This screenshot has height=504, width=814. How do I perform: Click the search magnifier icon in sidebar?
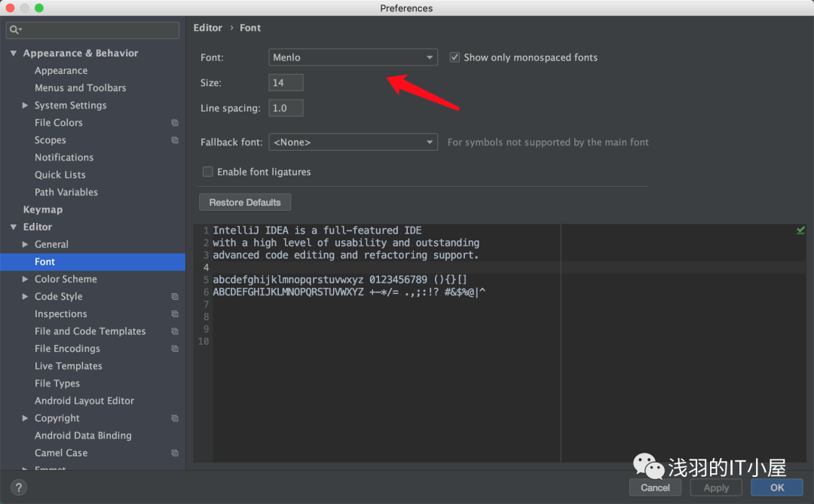coord(14,30)
